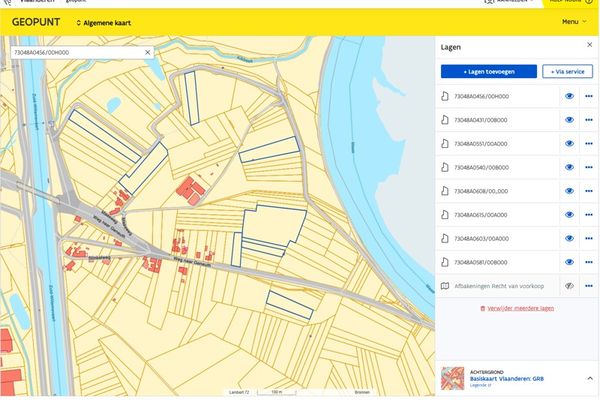This screenshot has width=600, height=400.
Task: Open more options for layer 73048A0431/00B000
Action: [x=588, y=120]
